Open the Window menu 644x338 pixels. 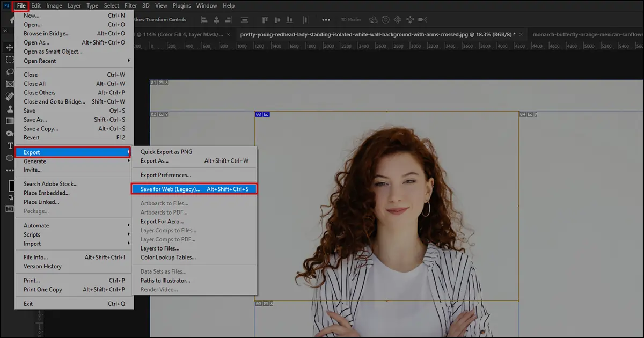207,5
